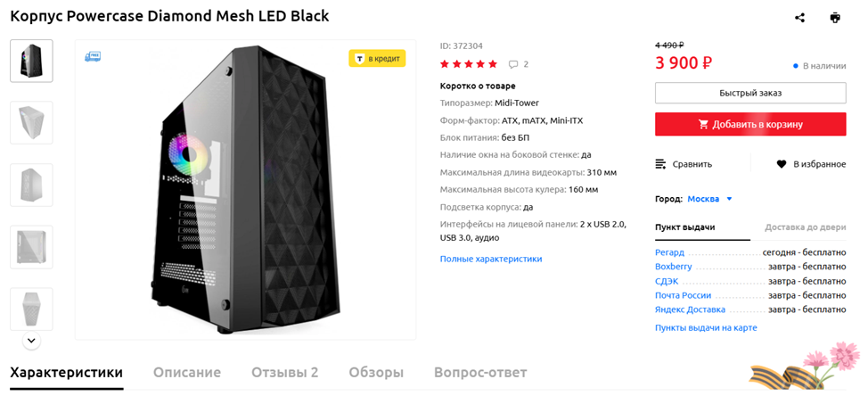The image size is (868, 396).
Task: Expand more thumbnails with down chevron
Action: coord(31,340)
